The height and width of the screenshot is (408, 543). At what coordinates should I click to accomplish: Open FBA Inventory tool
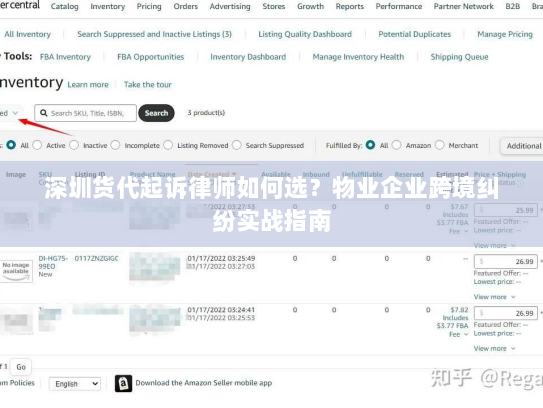tap(65, 57)
